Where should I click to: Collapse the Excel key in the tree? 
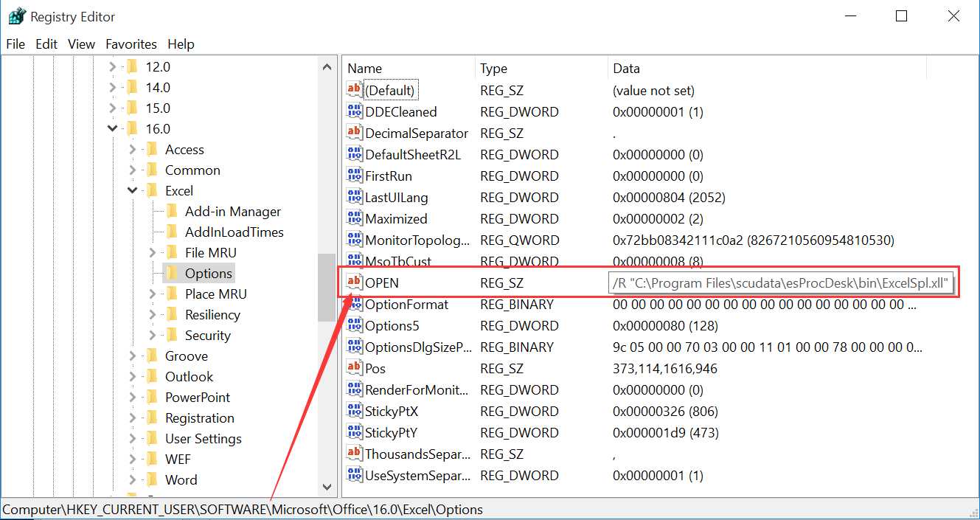133,191
